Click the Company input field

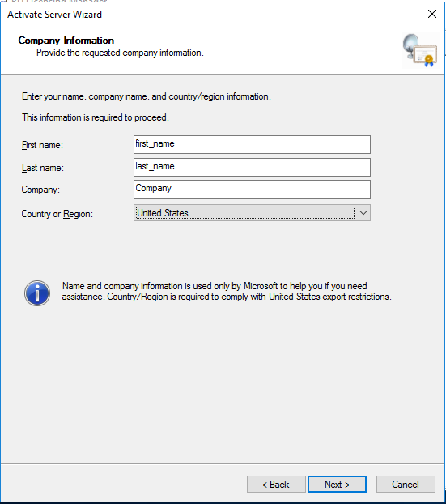coord(252,190)
